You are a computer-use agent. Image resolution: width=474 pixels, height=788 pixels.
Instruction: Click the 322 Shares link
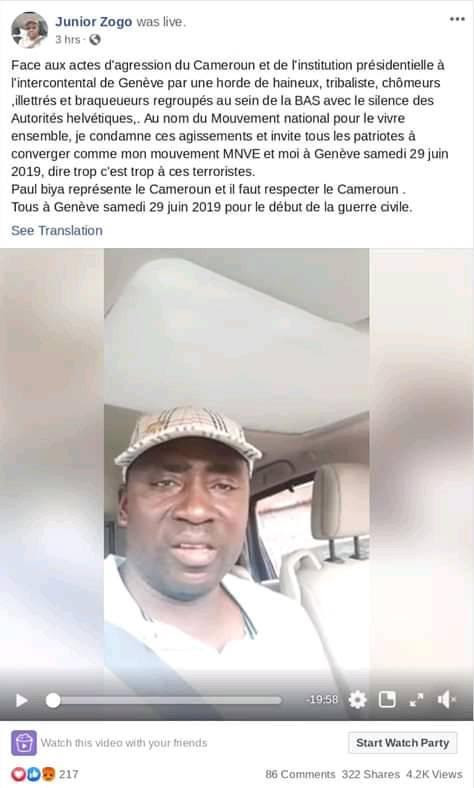(370, 774)
